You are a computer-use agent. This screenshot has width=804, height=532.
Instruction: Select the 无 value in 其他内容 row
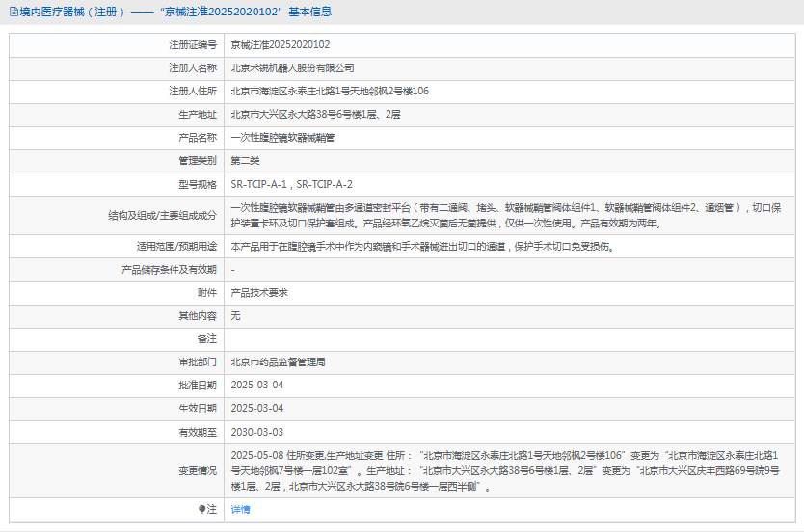(x=235, y=316)
